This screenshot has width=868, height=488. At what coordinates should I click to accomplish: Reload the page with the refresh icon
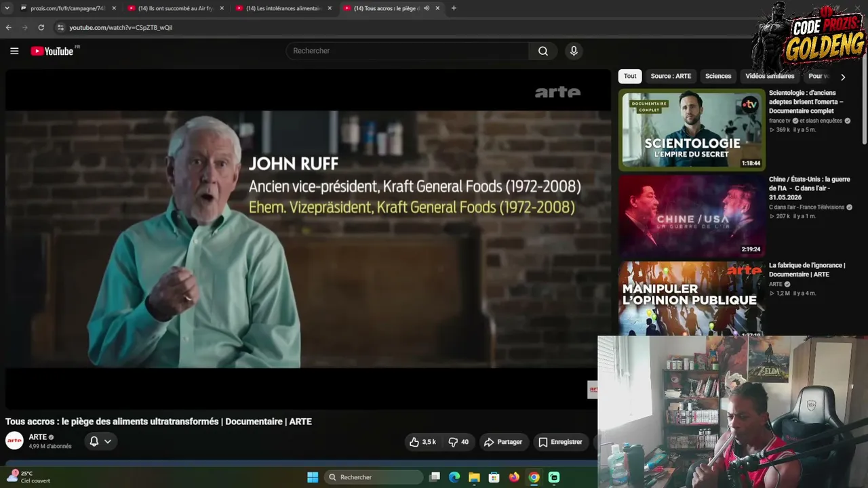pyautogui.click(x=41, y=28)
